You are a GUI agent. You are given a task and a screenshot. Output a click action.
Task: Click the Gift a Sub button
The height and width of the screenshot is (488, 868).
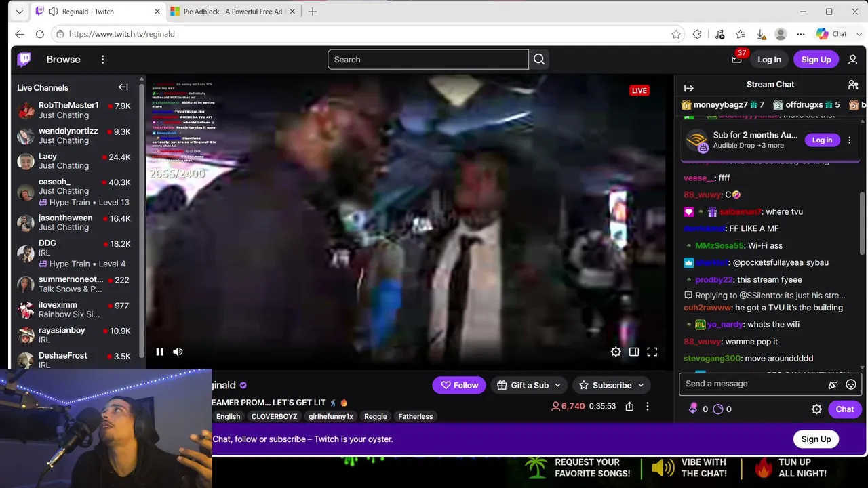pyautogui.click(x=530, y=385)
